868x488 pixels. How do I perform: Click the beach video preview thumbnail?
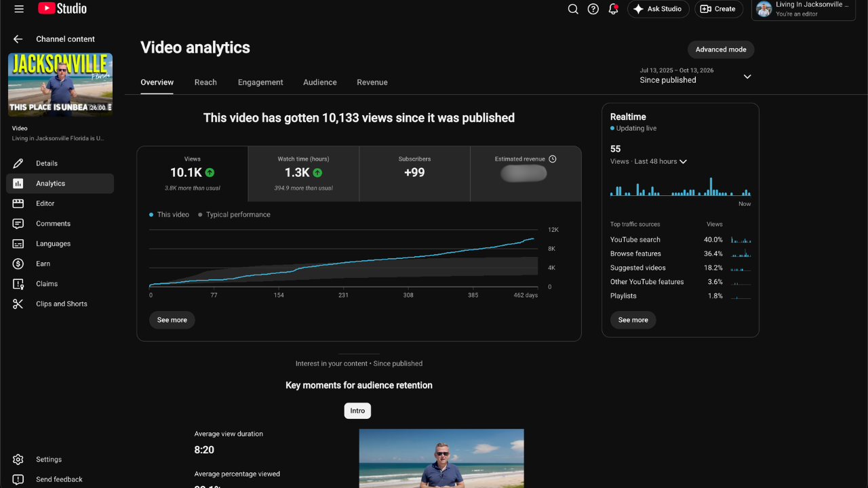pos(441,458)
